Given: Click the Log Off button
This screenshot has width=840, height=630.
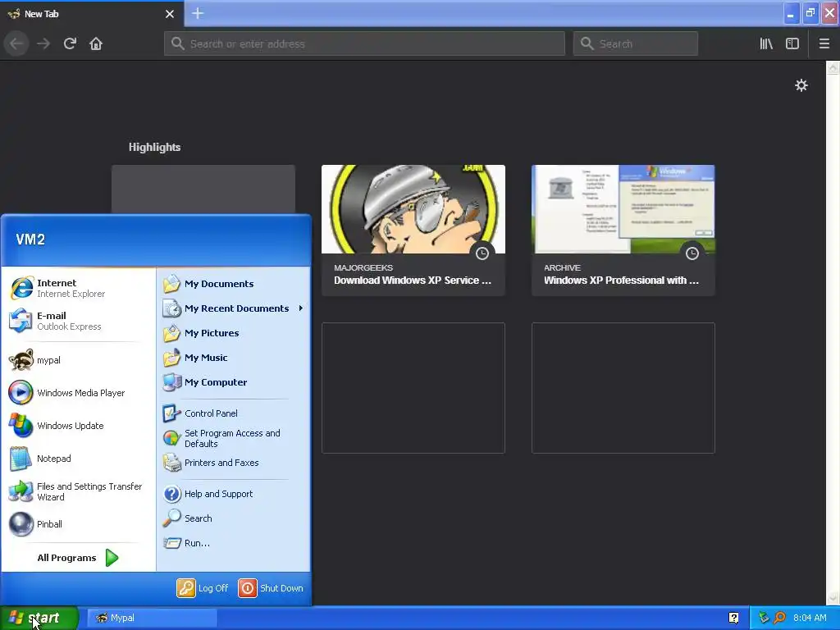Looking at the screenshot, I should [203, 588].
